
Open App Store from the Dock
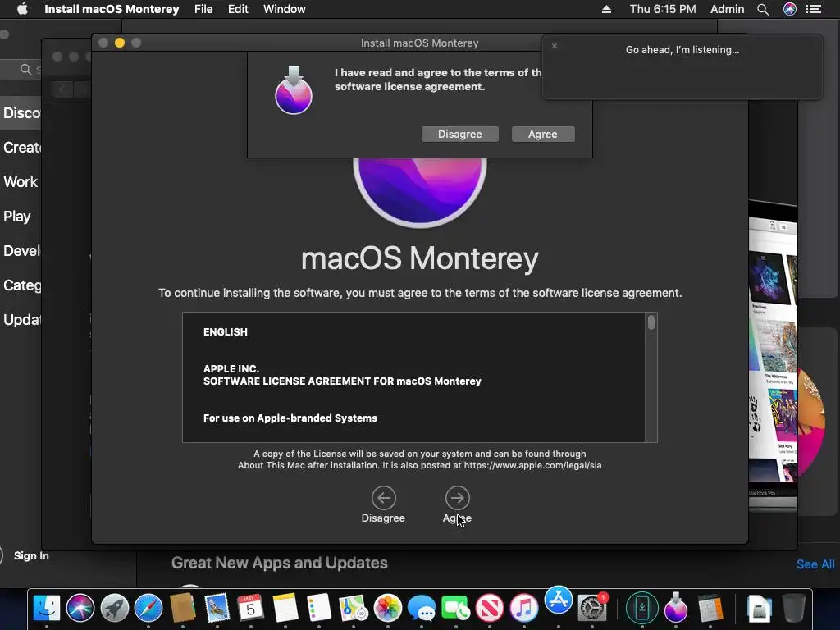click(x=559, y=600)
